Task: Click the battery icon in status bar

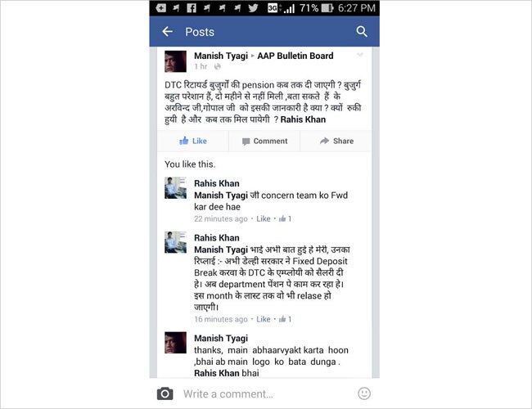Action: tap(327, 8)
